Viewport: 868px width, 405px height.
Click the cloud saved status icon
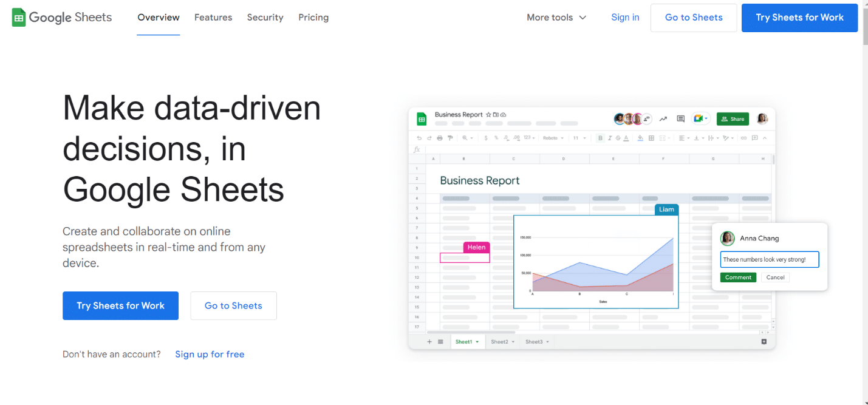(x=503, y=115)
